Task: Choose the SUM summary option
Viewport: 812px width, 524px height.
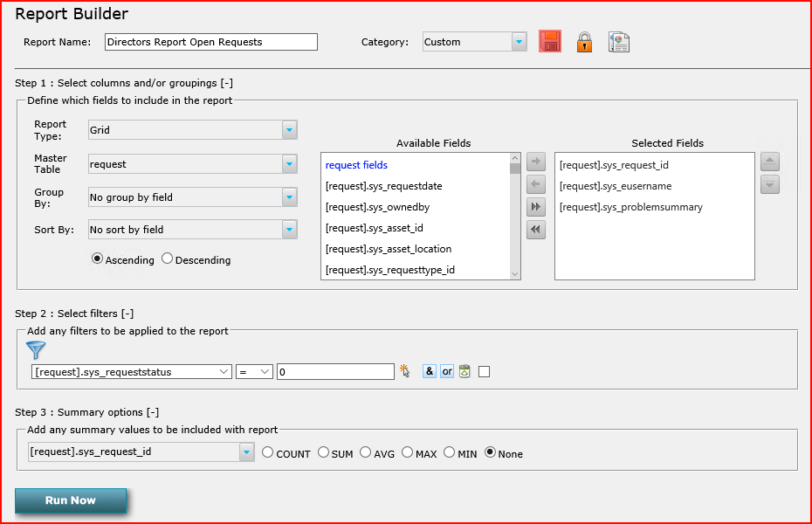Action: pos(323,452)
